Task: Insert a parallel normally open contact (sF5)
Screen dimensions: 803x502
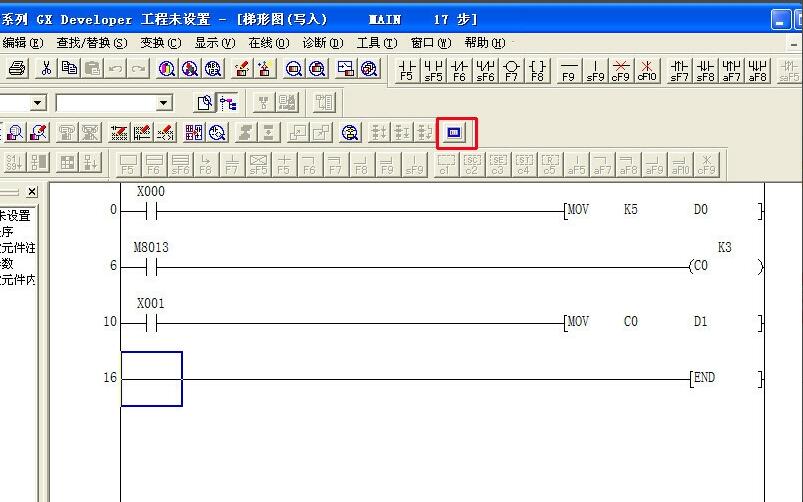Action: click(433, 69)
